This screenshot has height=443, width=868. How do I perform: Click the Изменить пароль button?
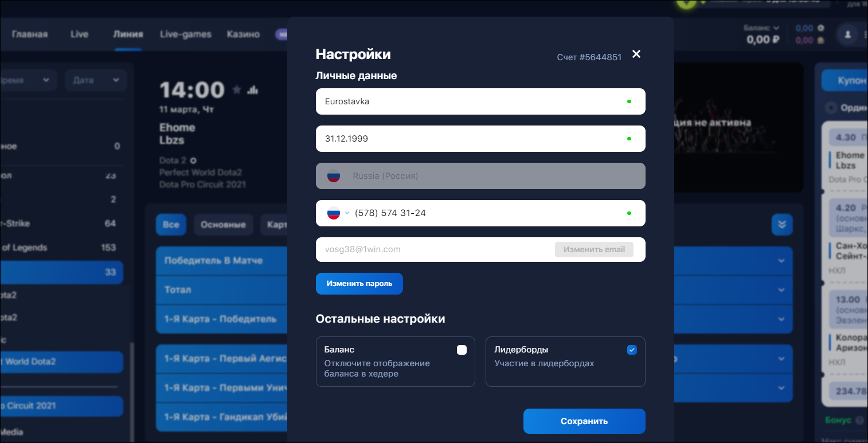tap(359, 284)
